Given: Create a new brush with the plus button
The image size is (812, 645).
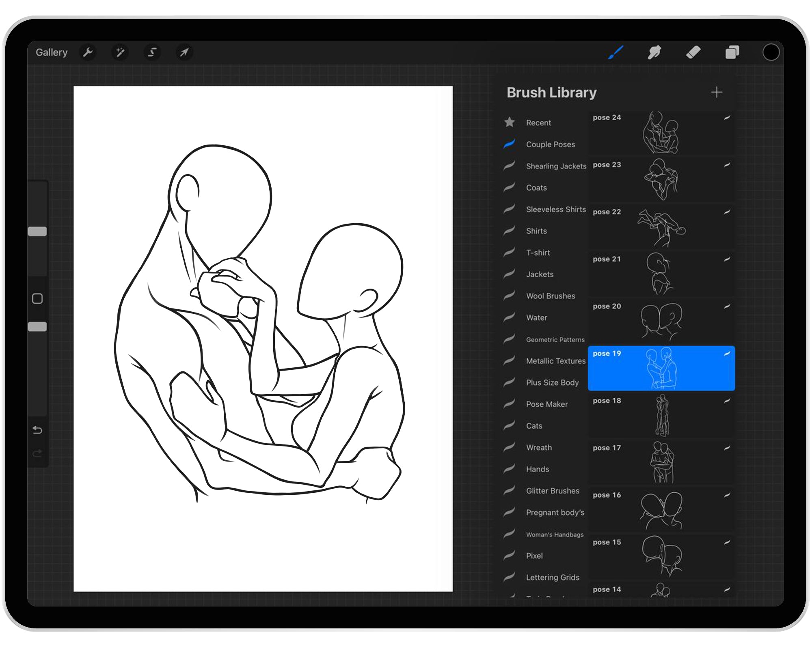Looking at the screenshot, I should click(717, 92).
